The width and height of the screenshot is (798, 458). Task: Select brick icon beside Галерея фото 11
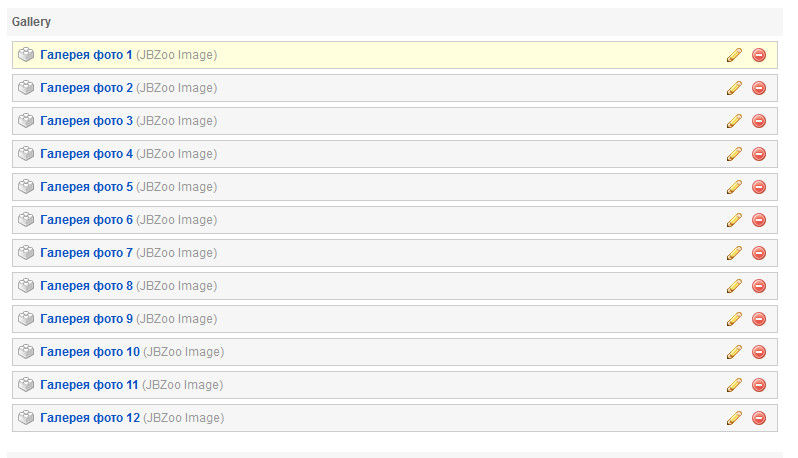(26, 385)
